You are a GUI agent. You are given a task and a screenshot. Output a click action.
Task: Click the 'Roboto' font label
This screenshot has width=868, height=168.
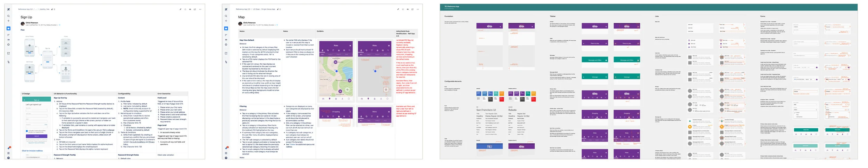(512, 110)
